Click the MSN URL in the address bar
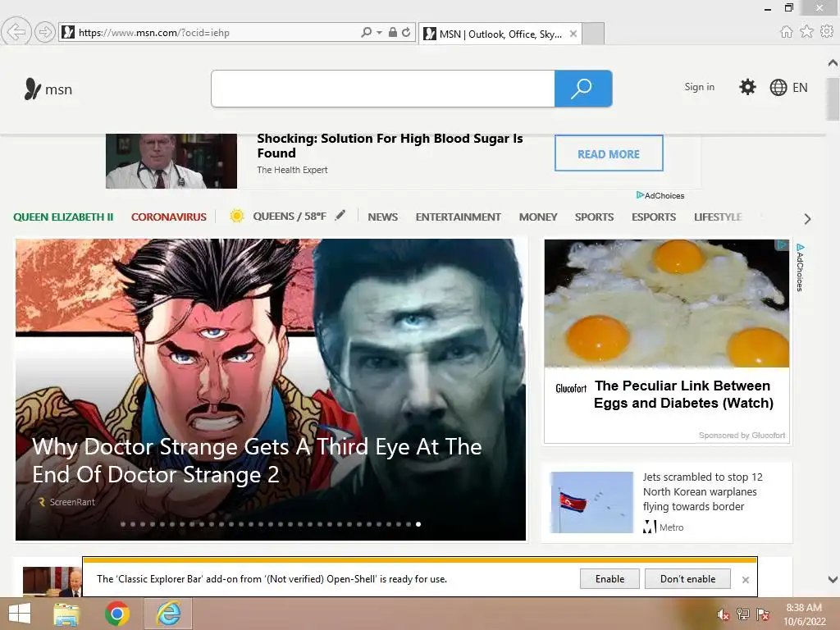 (153, 33)
